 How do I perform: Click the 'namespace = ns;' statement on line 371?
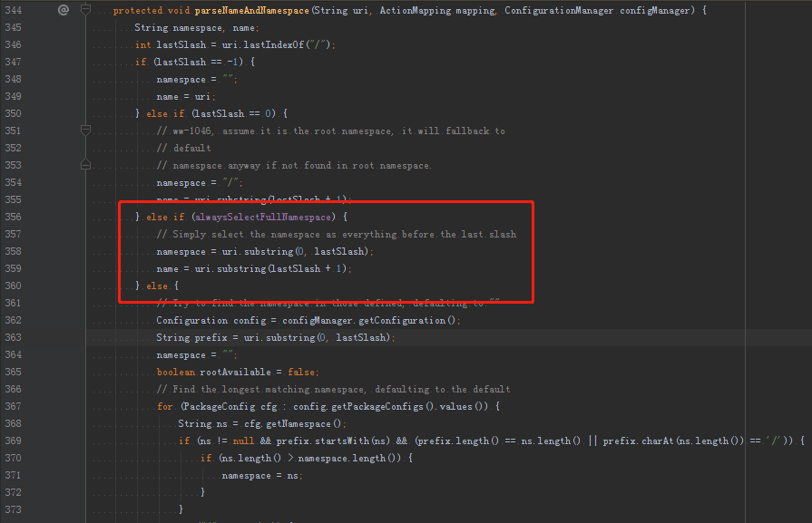[262, 475]
